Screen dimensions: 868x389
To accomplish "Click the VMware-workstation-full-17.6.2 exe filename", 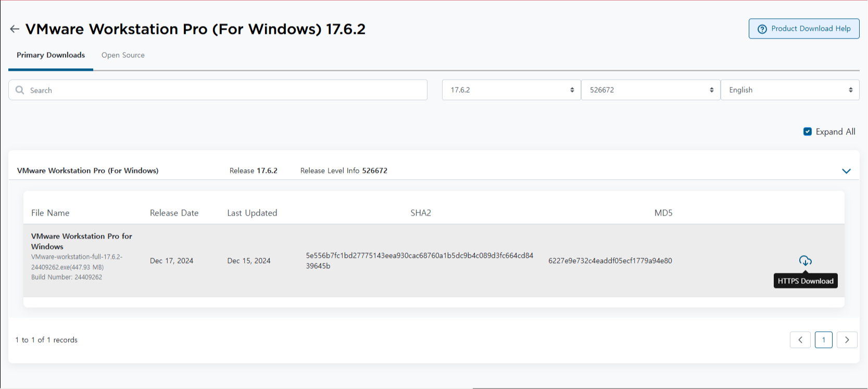I will [77, 262].
